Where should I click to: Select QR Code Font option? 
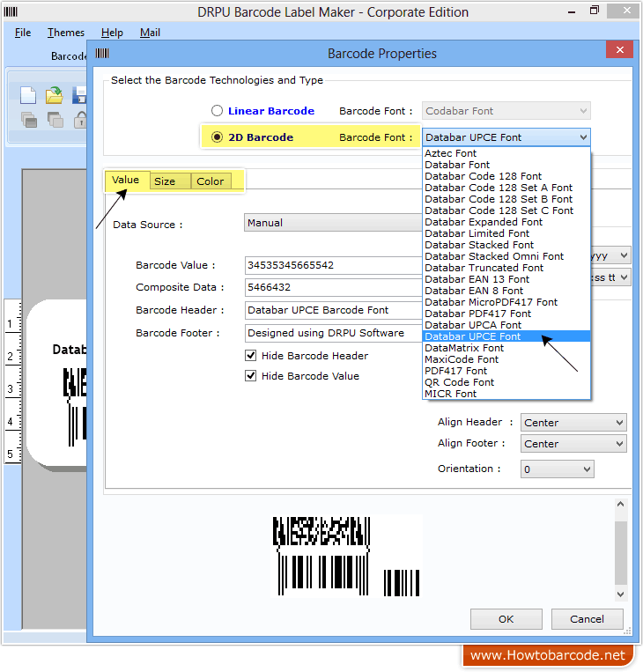coord(506,382)
